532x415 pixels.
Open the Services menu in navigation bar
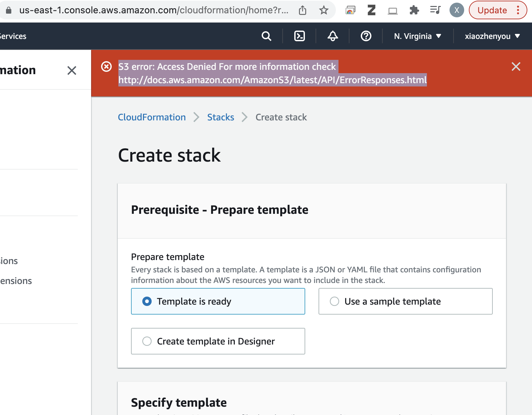(13, 36)
